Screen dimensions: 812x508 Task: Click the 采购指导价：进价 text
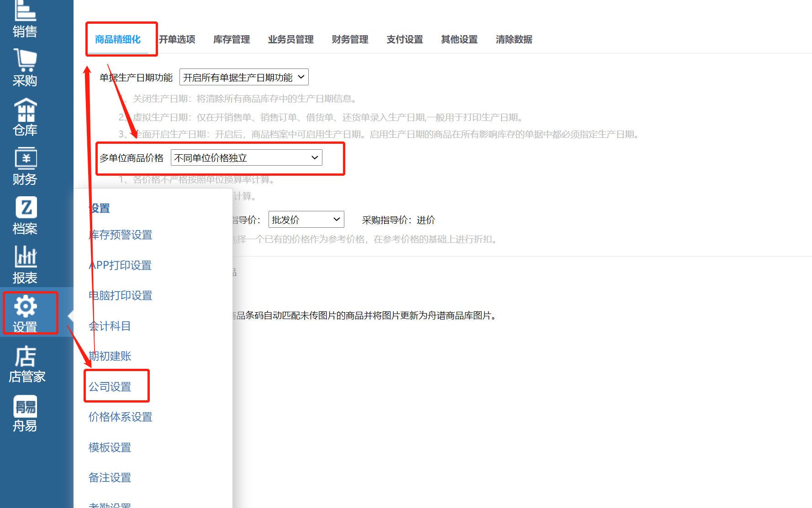pos(399,220)
